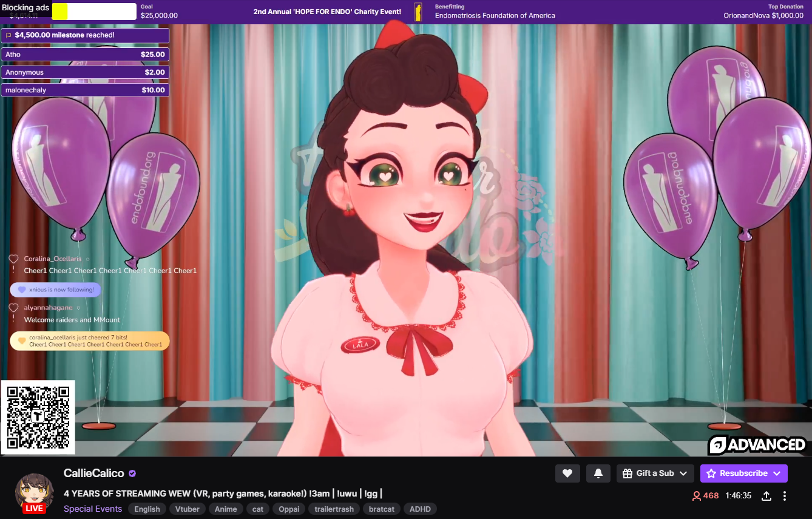The image size is (812, 519).
Task: Select the English tag
Action: pos(147,509)
